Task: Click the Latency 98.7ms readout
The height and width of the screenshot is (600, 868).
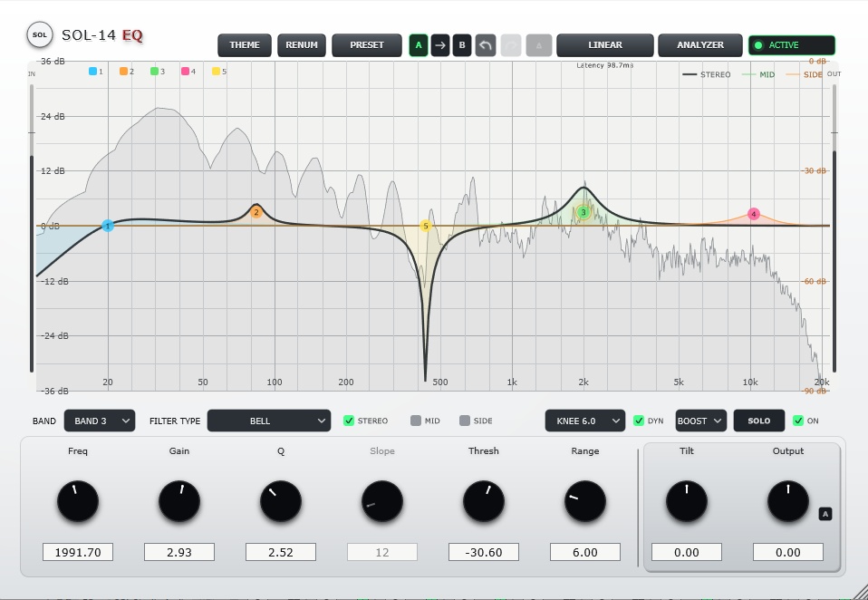Action: tap(605, 65)
